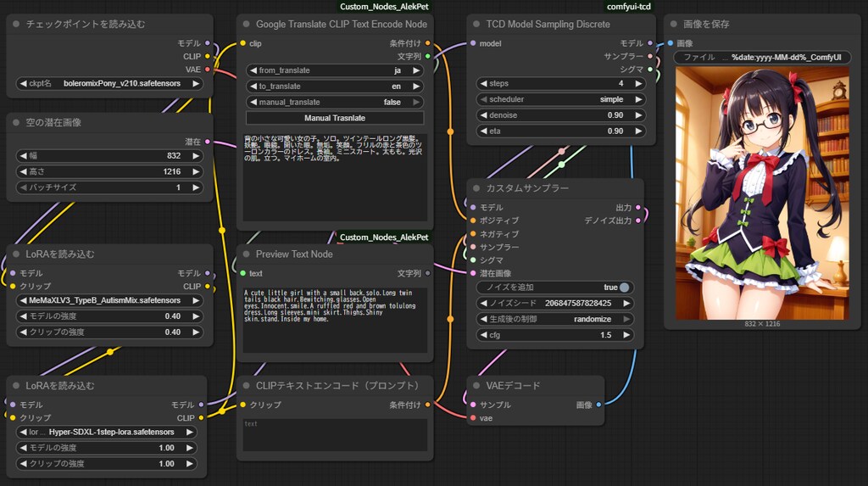
Task: Click the collapse dot on Google Translate CLIP node
Action: coord(246,25)
